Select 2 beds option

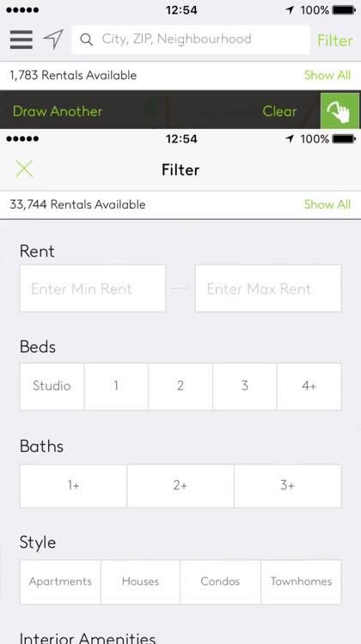pyautogui.click(x=180, y=386)
